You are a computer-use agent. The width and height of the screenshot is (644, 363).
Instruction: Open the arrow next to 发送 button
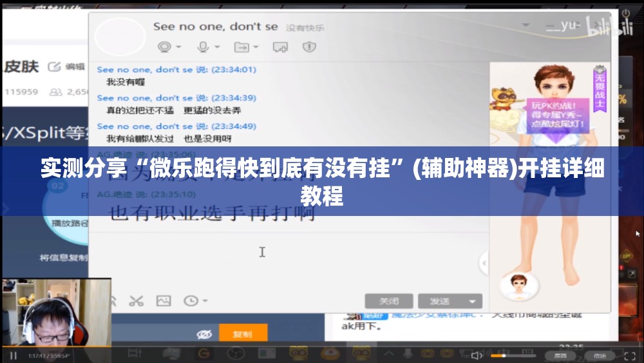(472, 301)
